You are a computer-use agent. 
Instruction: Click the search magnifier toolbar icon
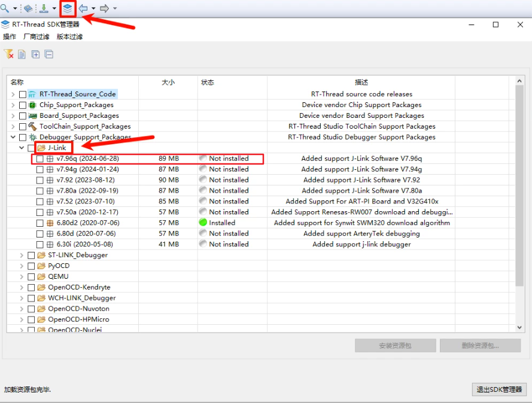click(5, 8)
